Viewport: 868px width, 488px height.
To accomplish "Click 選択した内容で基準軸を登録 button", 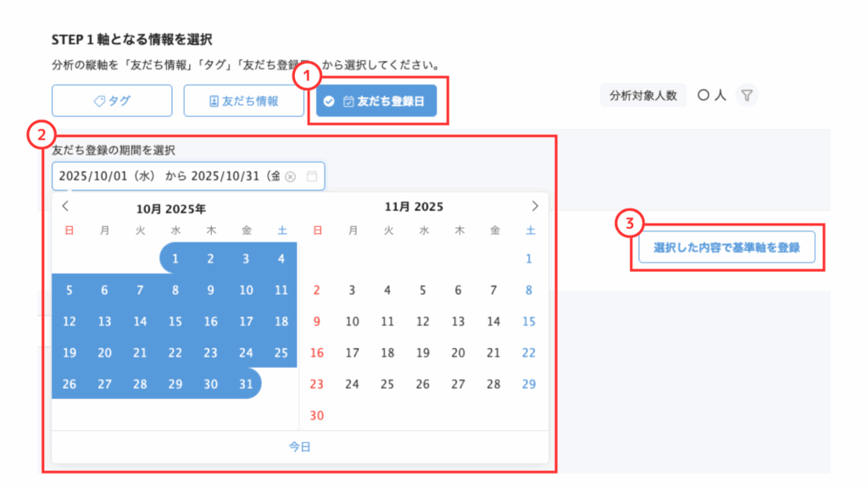I will [x=726, y=250].
